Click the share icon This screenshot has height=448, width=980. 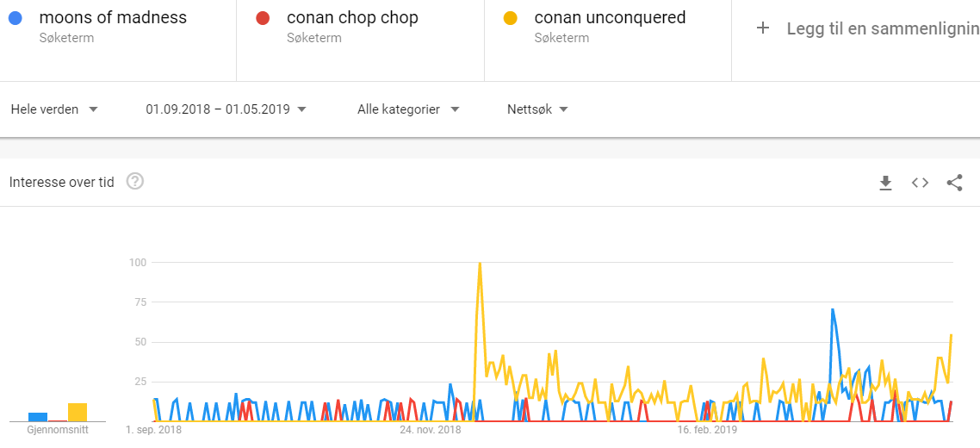click(954, 183)
